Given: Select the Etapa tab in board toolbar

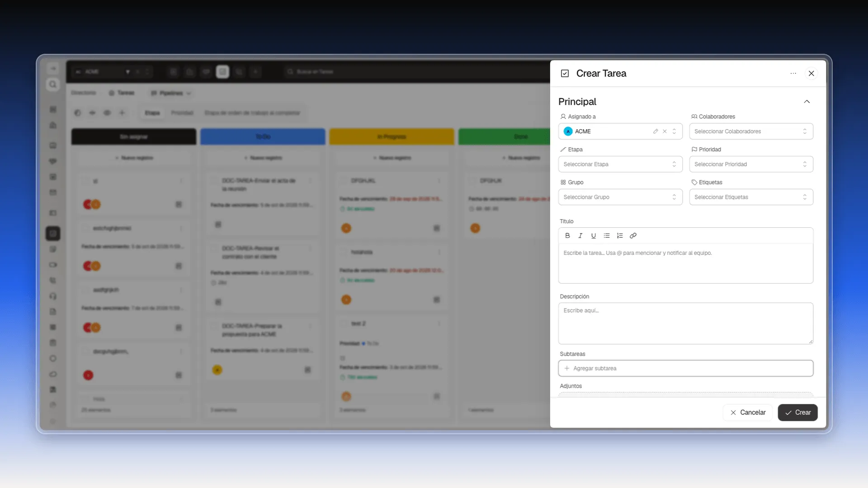Looking at the screenshot, I should tap(152, 113).
